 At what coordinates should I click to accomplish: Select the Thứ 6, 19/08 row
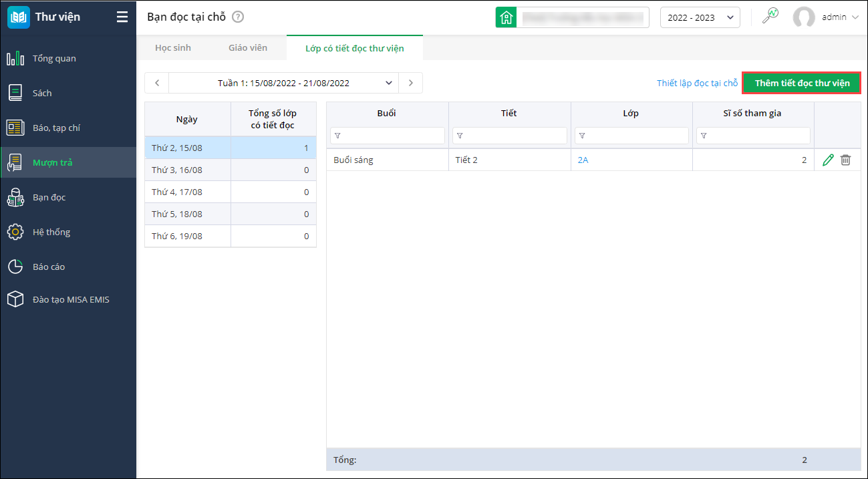231,236
